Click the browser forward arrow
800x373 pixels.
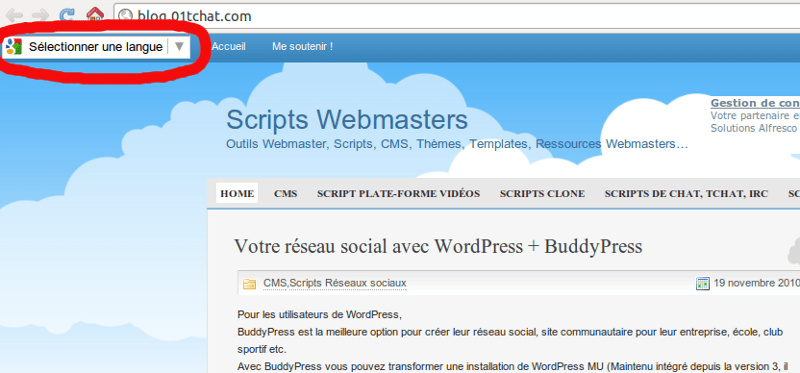pyautogui.click(x=41, y=14)
